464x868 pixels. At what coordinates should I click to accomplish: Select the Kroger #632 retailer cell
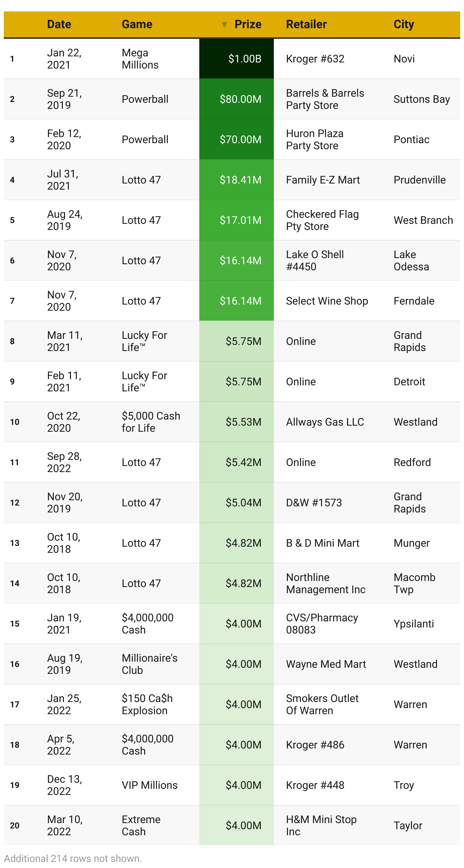[315, 59]
